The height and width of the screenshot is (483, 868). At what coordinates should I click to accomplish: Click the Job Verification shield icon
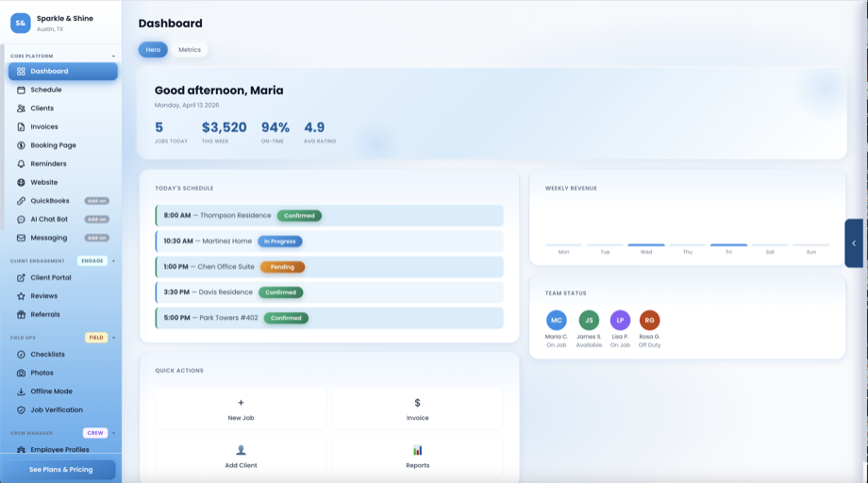tap(21, 410)
